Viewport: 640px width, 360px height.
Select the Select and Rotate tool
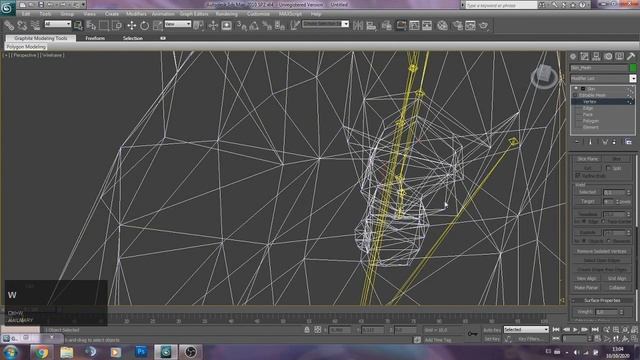pos(144,26)
